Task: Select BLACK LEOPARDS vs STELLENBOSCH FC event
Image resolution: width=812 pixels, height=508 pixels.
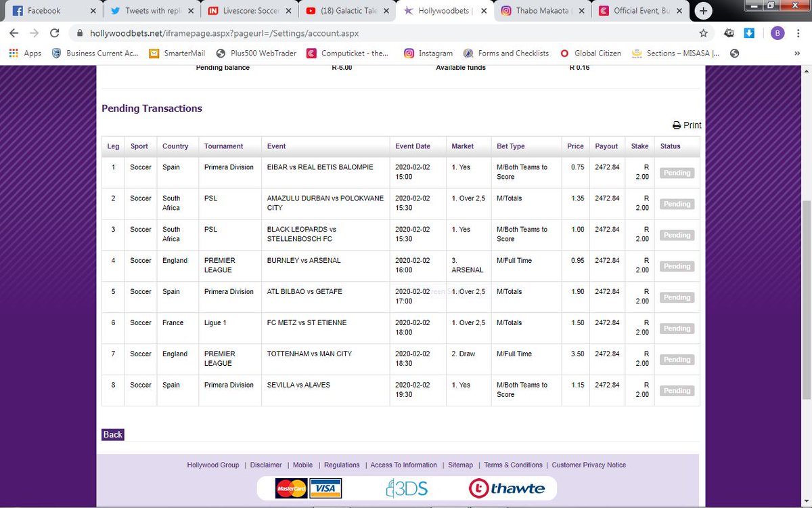Action: pos(303,234)
